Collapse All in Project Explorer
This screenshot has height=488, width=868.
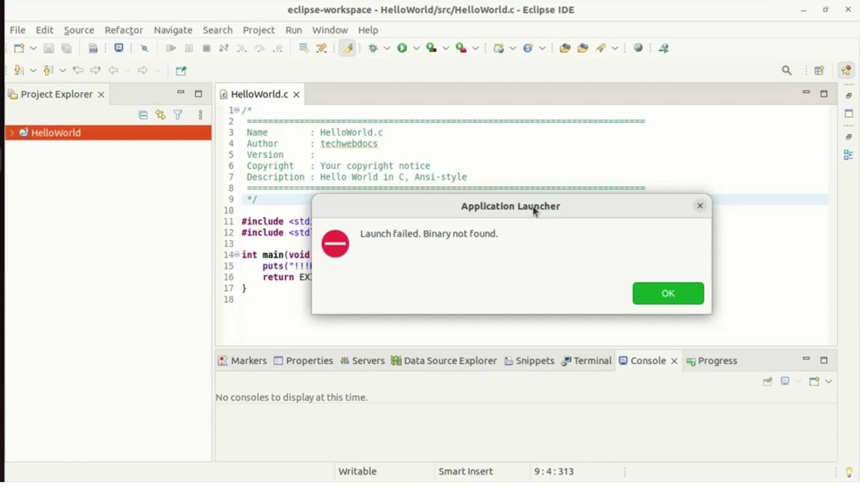(143, 115)
